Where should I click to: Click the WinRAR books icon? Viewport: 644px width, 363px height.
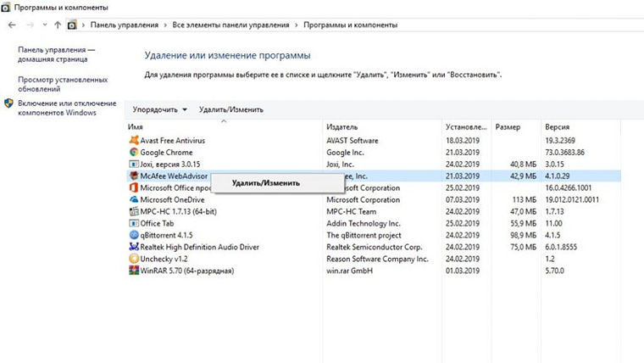pos(134,271)
